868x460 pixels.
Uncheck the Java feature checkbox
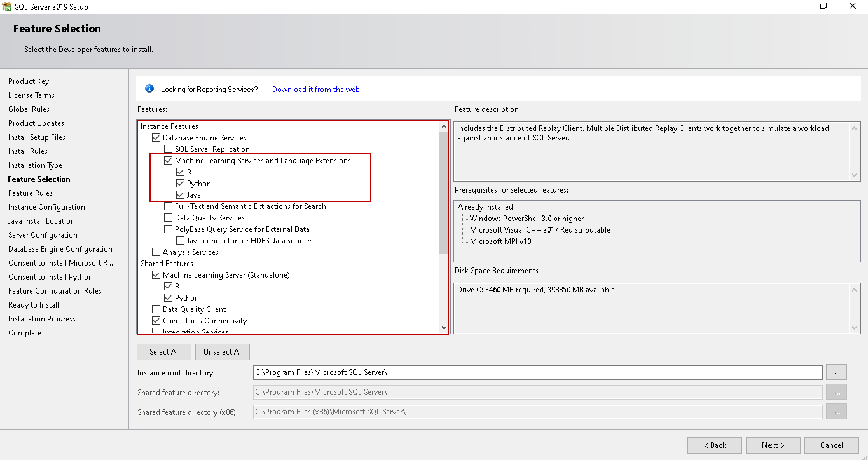(x=180, y=195)
